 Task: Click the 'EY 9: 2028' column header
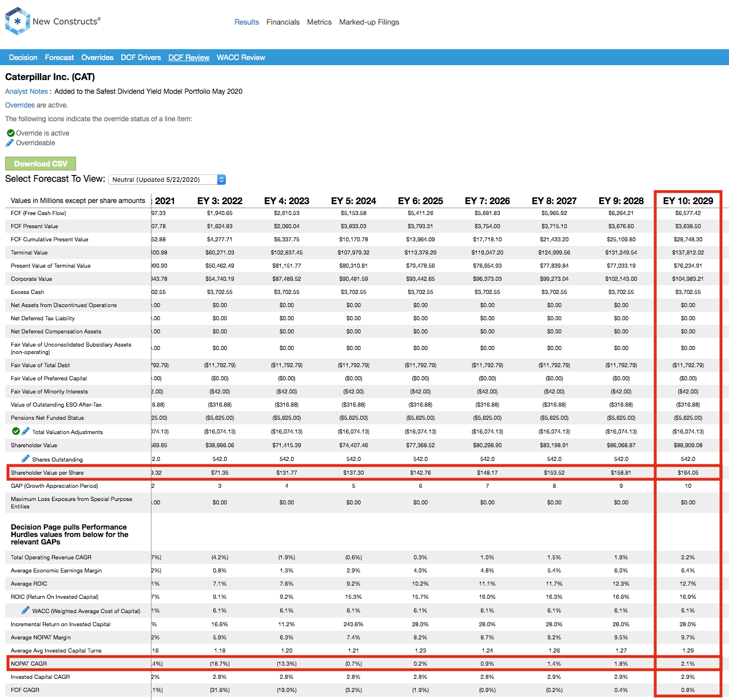coord(621,201)
